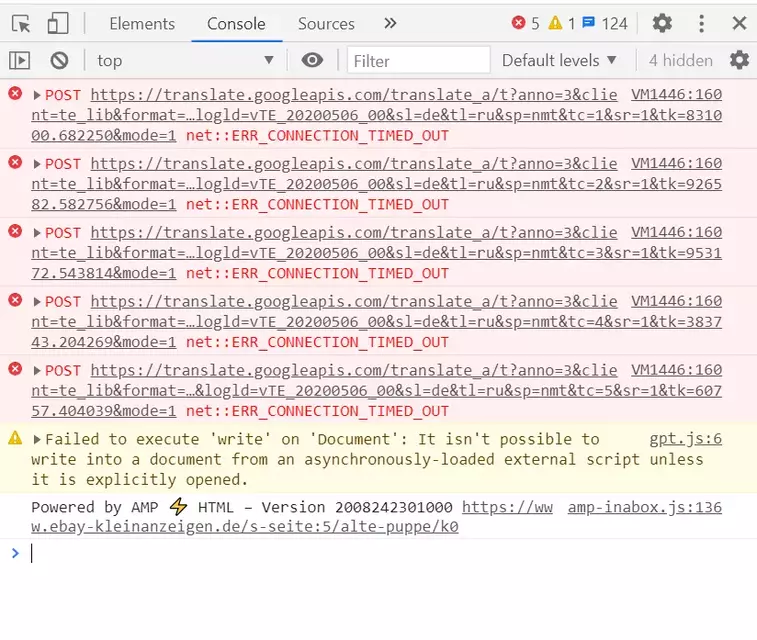The image size is (757, 640).
Task: Open translate URL link ending tk=383743.204269
Action: 377,322
